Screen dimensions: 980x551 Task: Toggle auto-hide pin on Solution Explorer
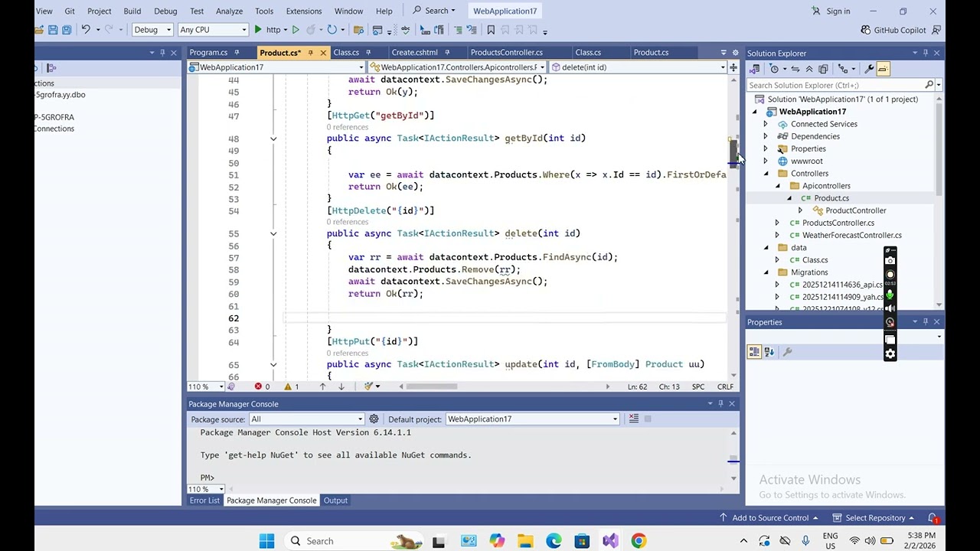[x=925, y=53]
